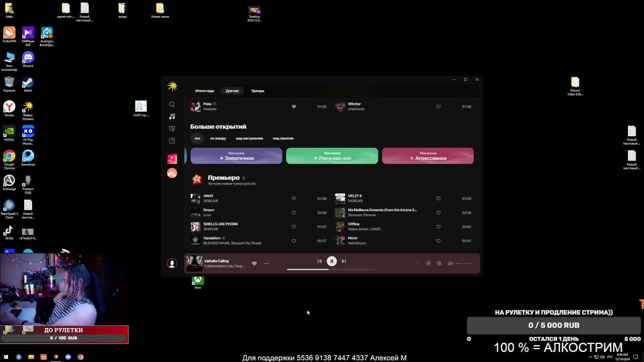Screen dimensions: 644x362
Task: Click the Discord icon in taskbar
Action: pos(68,357)
